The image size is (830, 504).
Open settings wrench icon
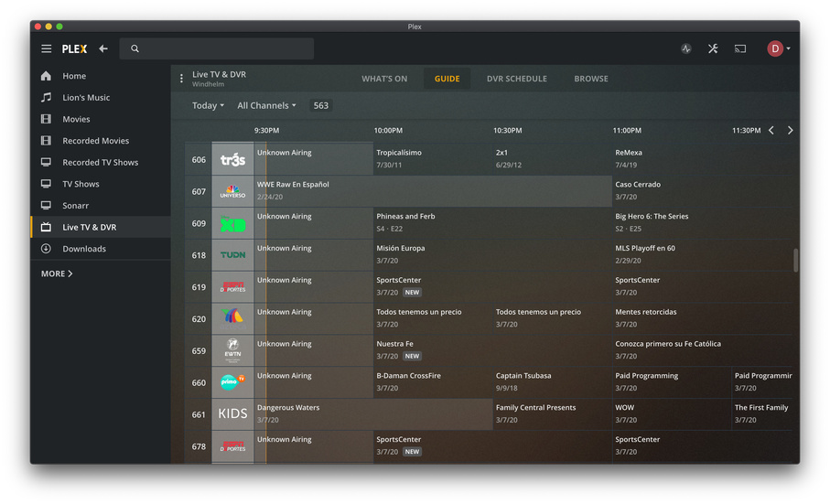coord(713,48)
